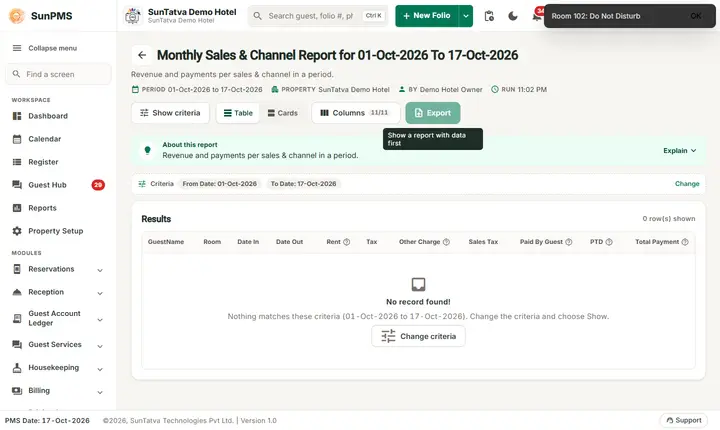Expand the Reservations module chevron

100,270
